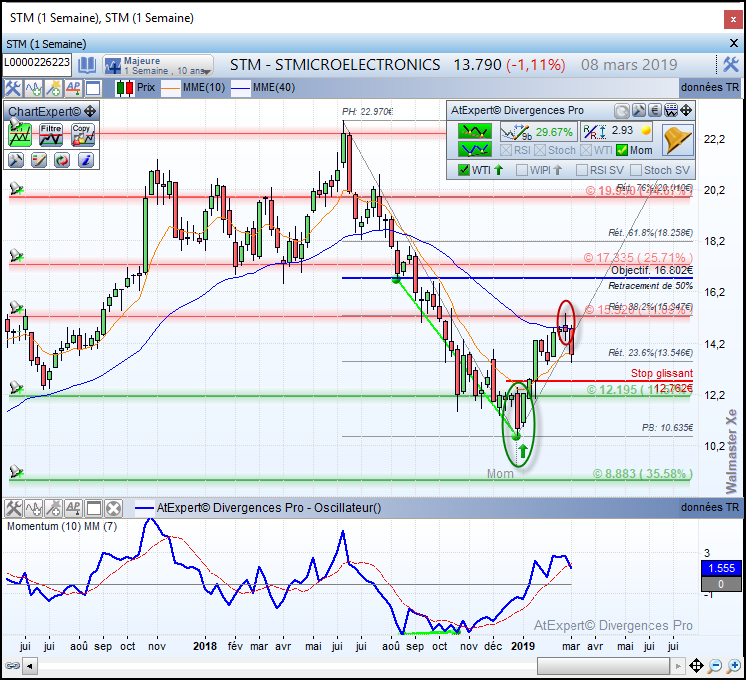
Task: Click bearish divergence pattern icon
Action: [x=475, y=131]
